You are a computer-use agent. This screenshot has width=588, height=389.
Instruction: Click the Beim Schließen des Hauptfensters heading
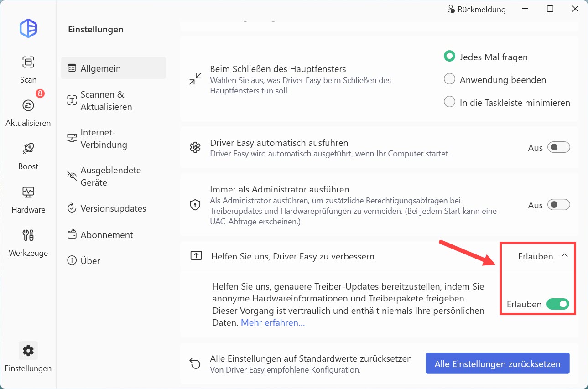(x=278, y=69)
